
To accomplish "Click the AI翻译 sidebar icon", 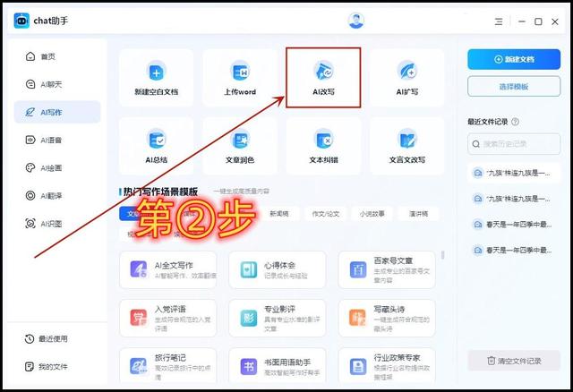I will tap(30, 195).
